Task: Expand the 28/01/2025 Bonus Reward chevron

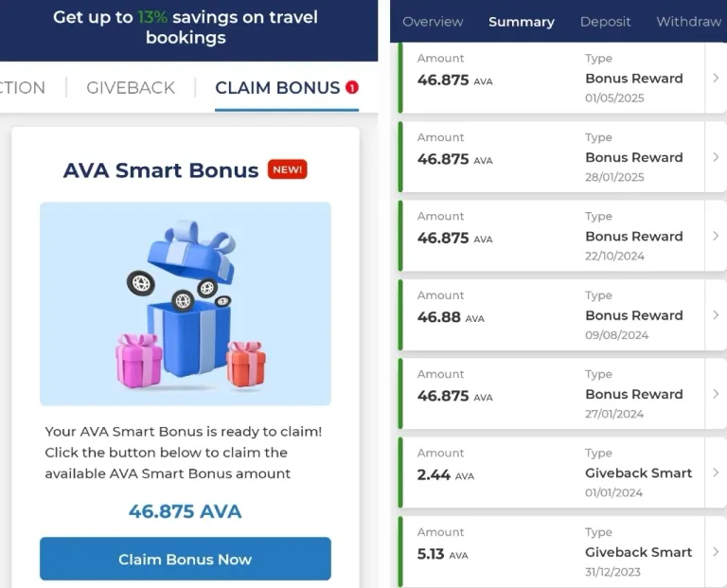Action: [716, 157]
